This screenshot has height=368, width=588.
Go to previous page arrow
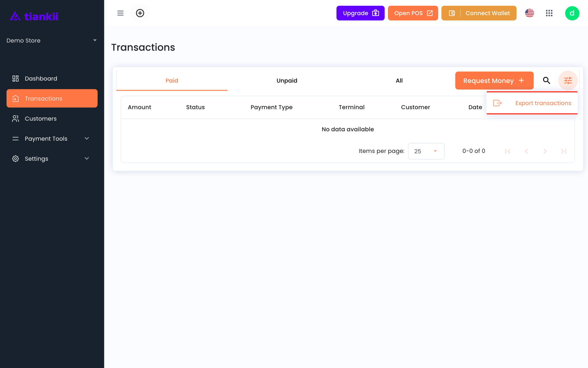pyautogui.click(x=526, y=151)
